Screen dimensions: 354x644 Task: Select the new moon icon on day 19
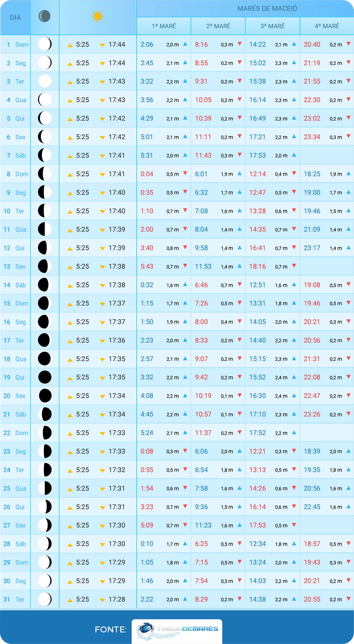(x=45, y=377)
